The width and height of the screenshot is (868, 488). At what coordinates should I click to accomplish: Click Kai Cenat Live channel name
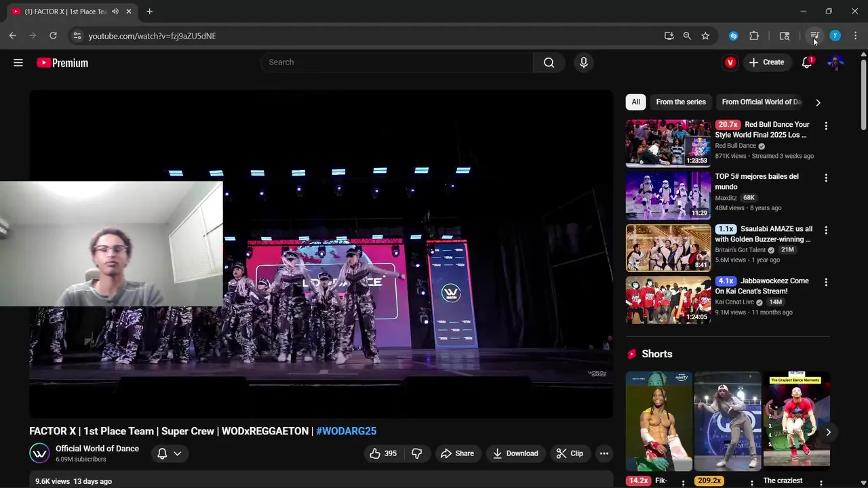[734, 302]
